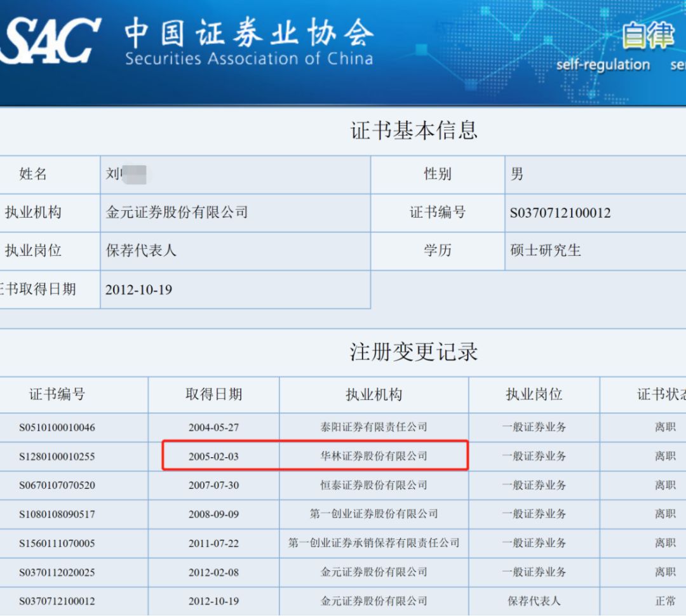Click the date 2012-02-08
Viewport: 686px width, 616px height.
tap(213, 572)
